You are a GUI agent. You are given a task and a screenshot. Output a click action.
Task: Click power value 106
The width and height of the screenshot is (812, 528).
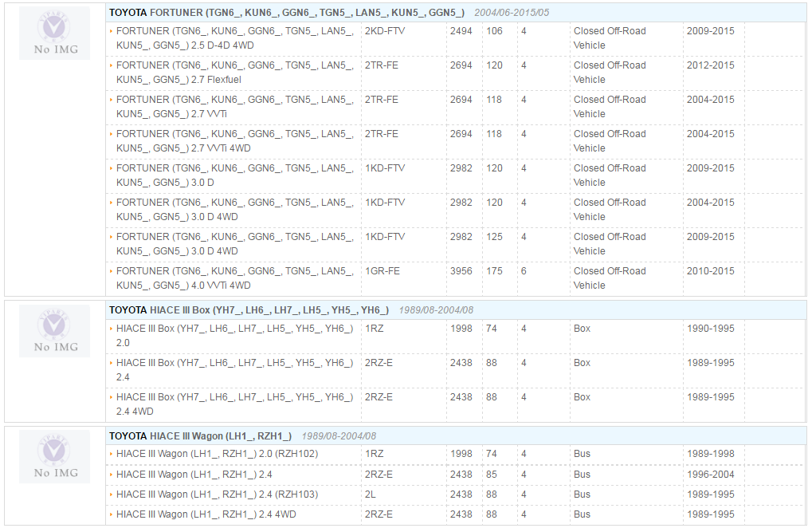tap(495, 31)
